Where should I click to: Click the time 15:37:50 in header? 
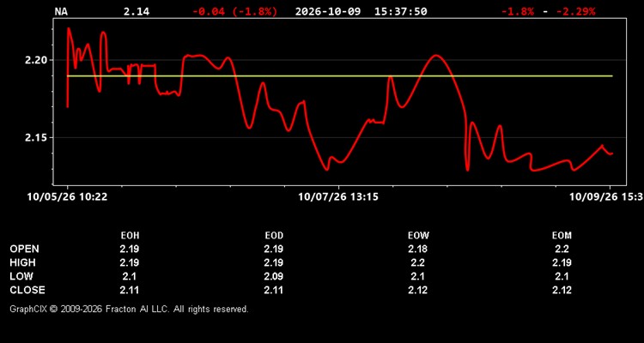pyautogui.click(x=400, y=11)
